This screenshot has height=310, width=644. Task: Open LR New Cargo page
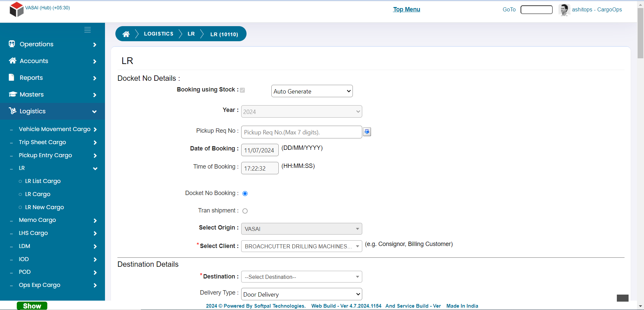click(x=44, y=207)
